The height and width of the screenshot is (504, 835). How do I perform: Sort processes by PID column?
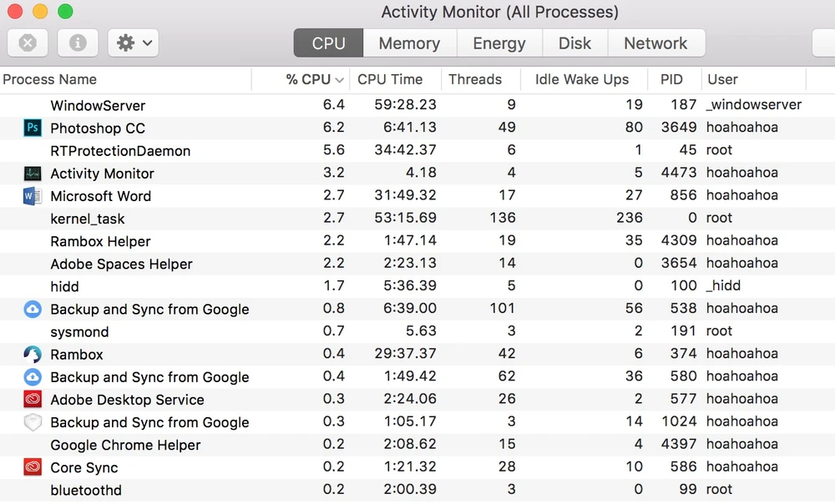(x=671, y=80)
